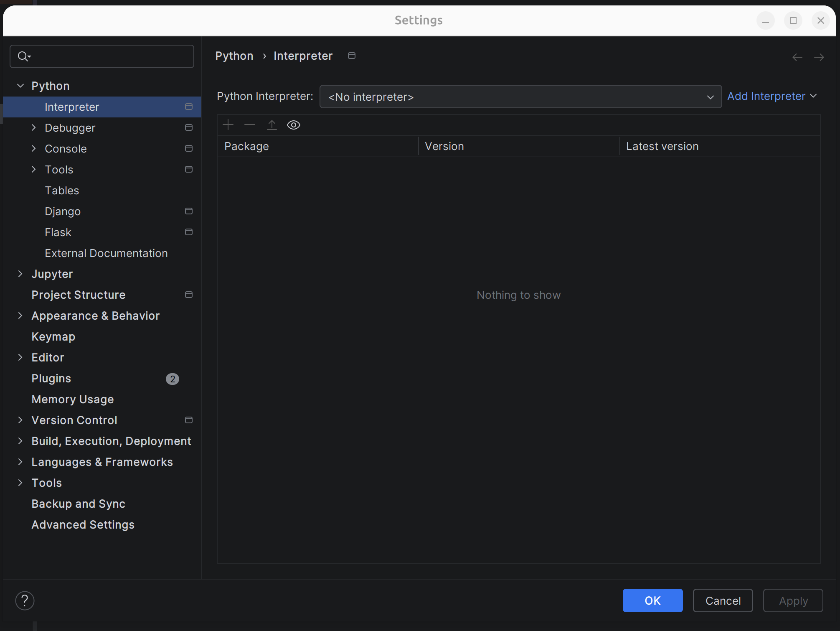
Task: Expand the Editor section
Action: pos(20,357)
